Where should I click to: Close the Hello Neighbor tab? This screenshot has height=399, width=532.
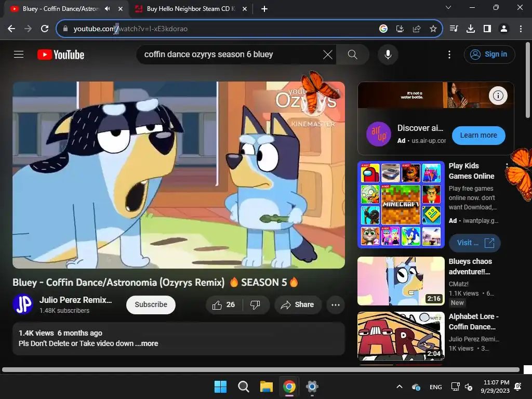pyautogui.click(x=245, y=9)
